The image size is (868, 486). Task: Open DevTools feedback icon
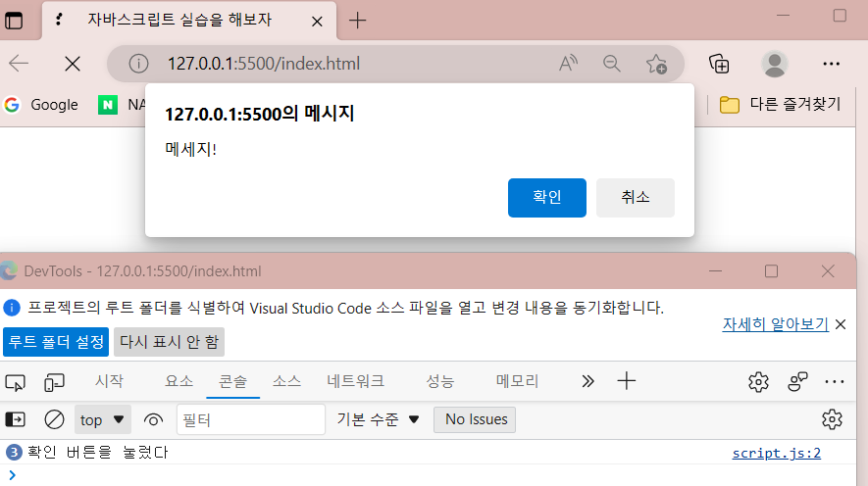[797, 381]
